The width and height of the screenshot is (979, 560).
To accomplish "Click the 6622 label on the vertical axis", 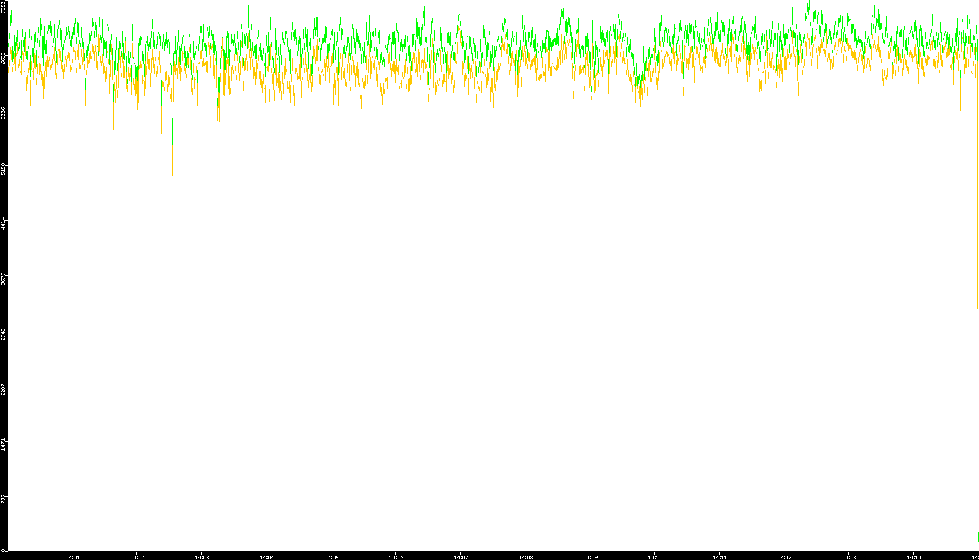I will tap(3, 58).
